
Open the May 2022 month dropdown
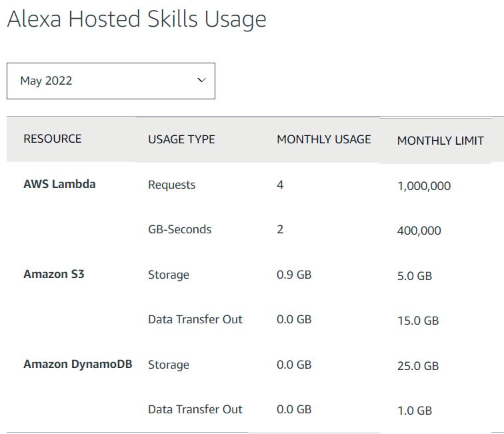[111, 81]
